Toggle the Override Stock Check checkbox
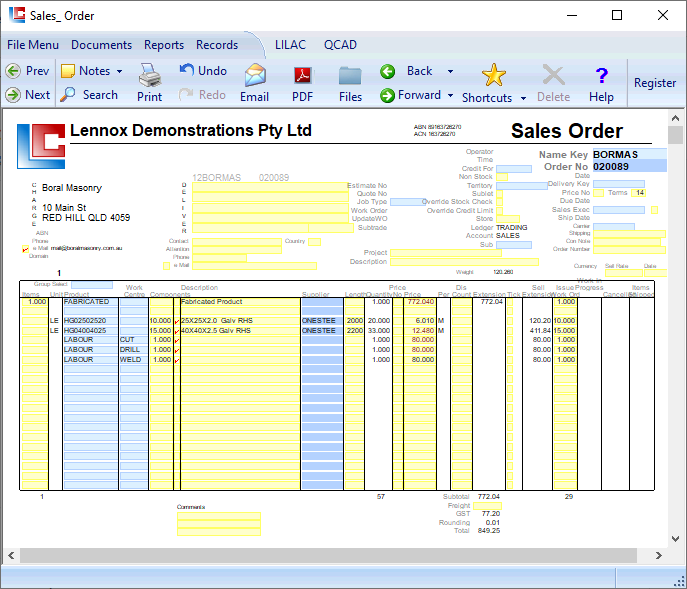The height and width of the screenshot is (589, 687). (499, 202)
